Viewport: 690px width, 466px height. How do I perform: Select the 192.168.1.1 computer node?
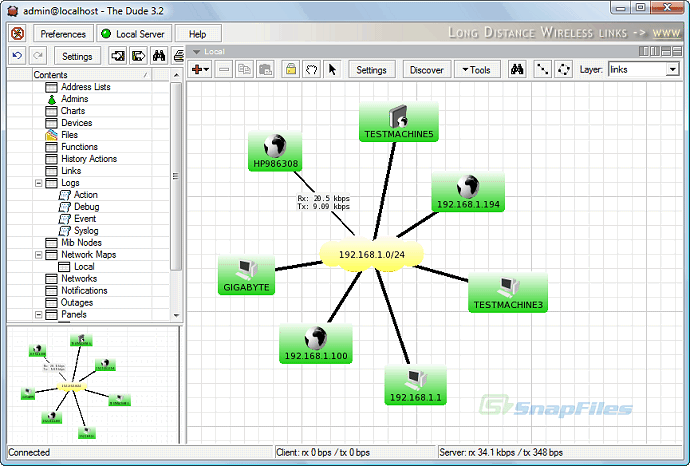[415, 385]
